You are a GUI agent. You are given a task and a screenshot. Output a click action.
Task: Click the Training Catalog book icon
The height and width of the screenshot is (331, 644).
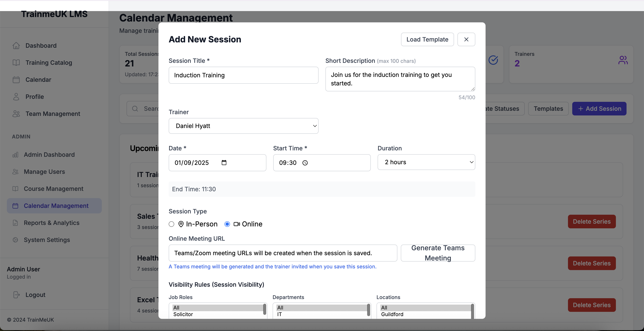pos(16,62)
